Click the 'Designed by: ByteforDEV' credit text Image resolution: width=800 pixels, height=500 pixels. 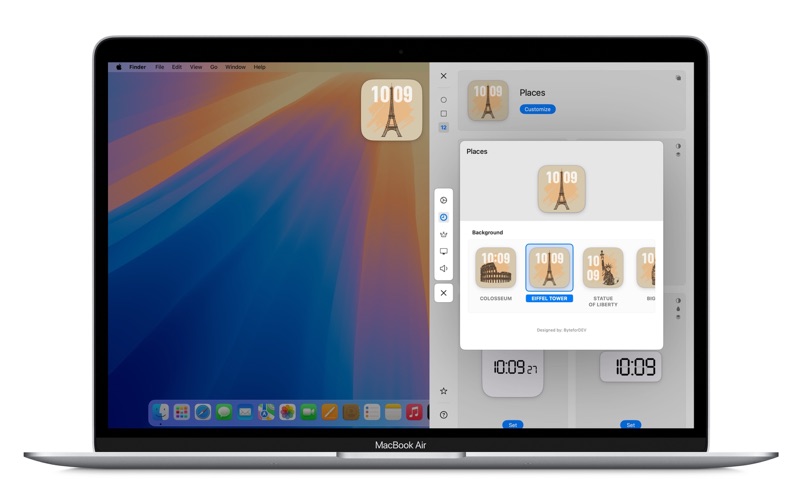point(561,330)
